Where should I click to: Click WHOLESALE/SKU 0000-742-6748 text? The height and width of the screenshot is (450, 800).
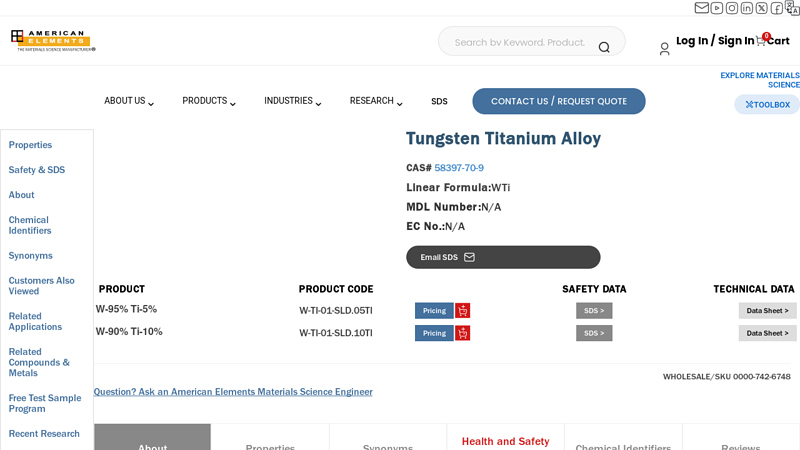point(727,377)
